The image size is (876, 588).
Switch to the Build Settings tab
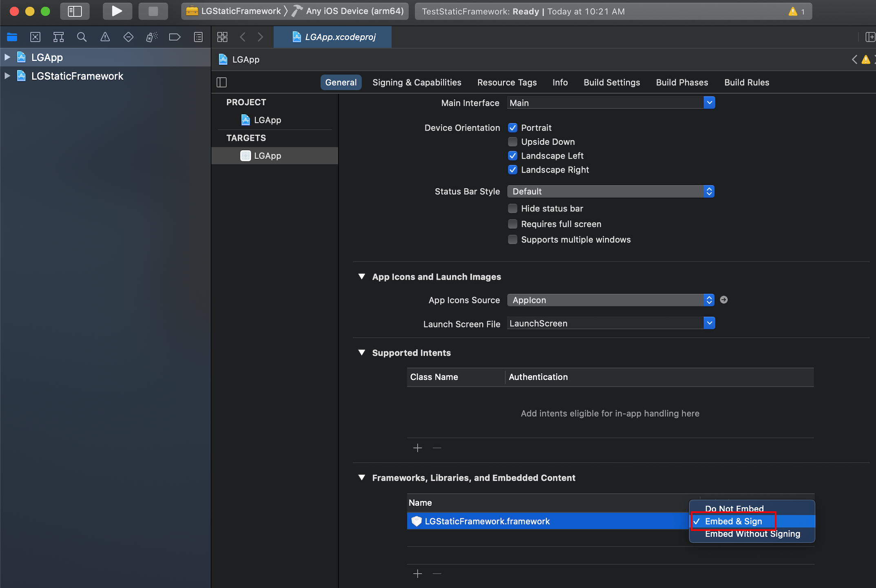pyautogui.click(x=612, y=82)
